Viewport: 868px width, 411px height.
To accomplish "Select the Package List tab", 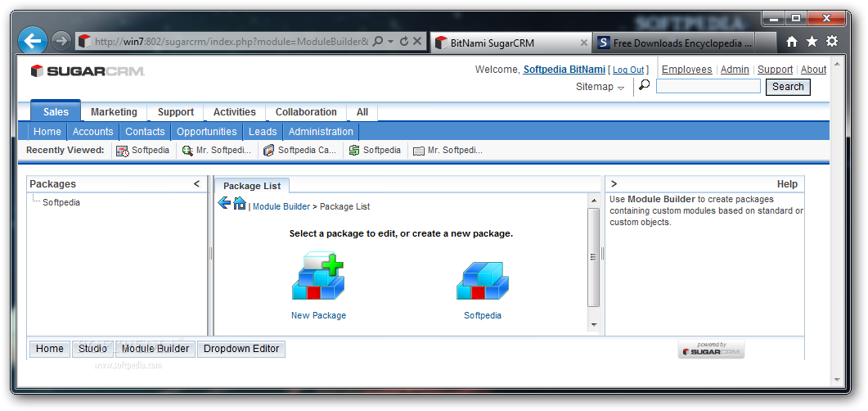I will pos(252,186).
